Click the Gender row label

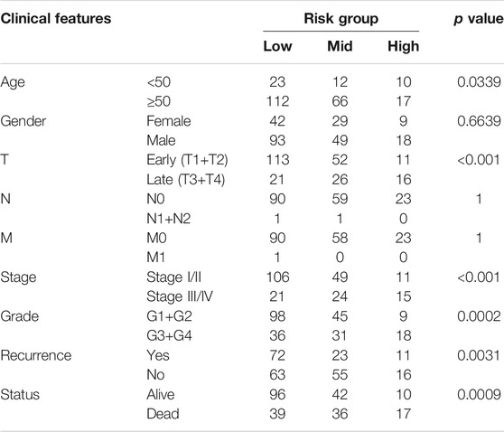pyautogui.click(x=23, y=121)
